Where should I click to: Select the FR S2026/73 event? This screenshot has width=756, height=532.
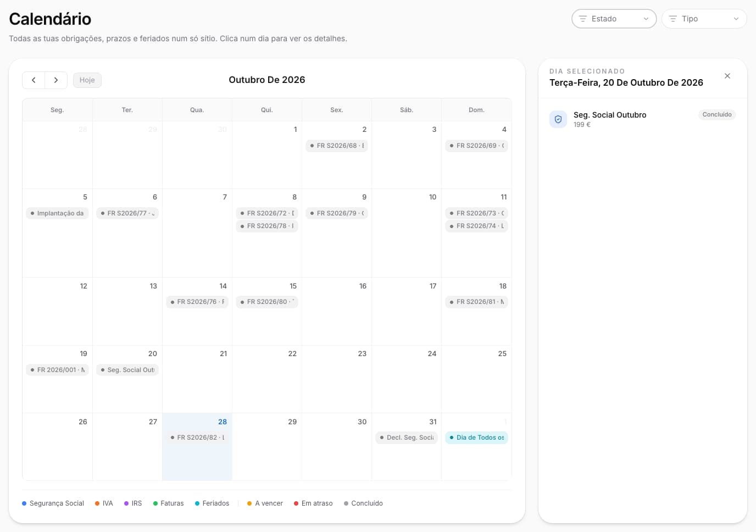[x=476, y=213]
